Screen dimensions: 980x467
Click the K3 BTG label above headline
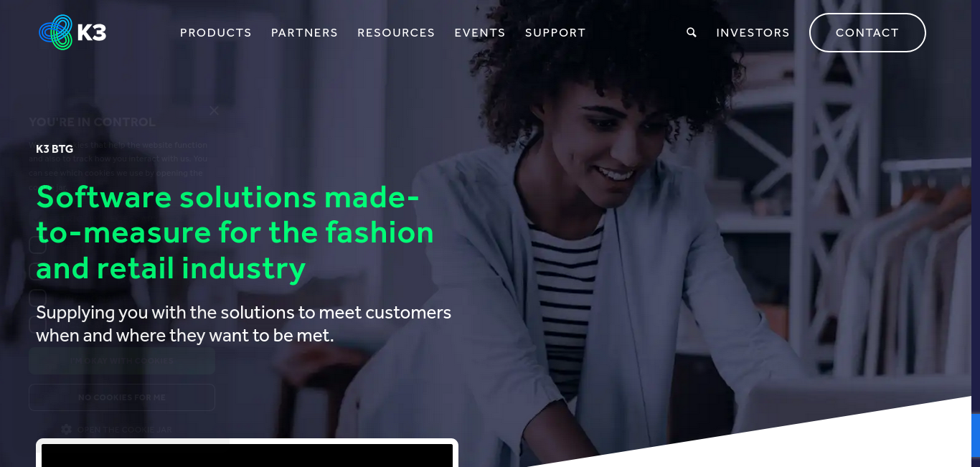[x=55, y=149]
